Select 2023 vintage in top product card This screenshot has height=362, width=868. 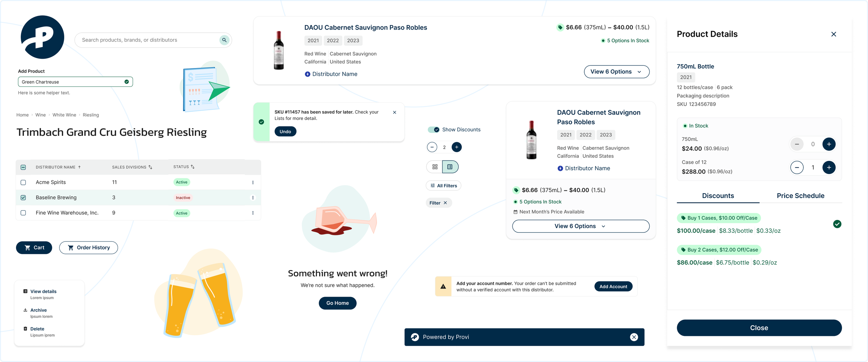pyautogui.click(x=353, y=41)
